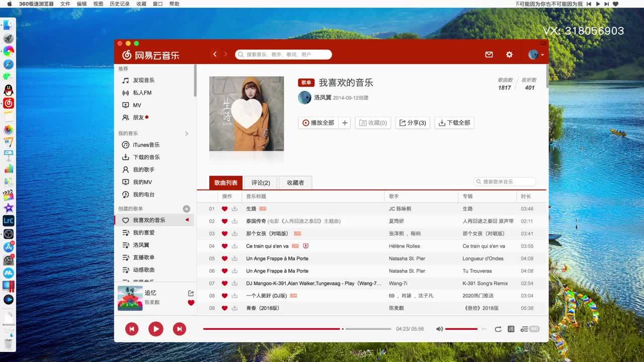Open the MV icon next to Ce train qui s'en va

[305, 246]
